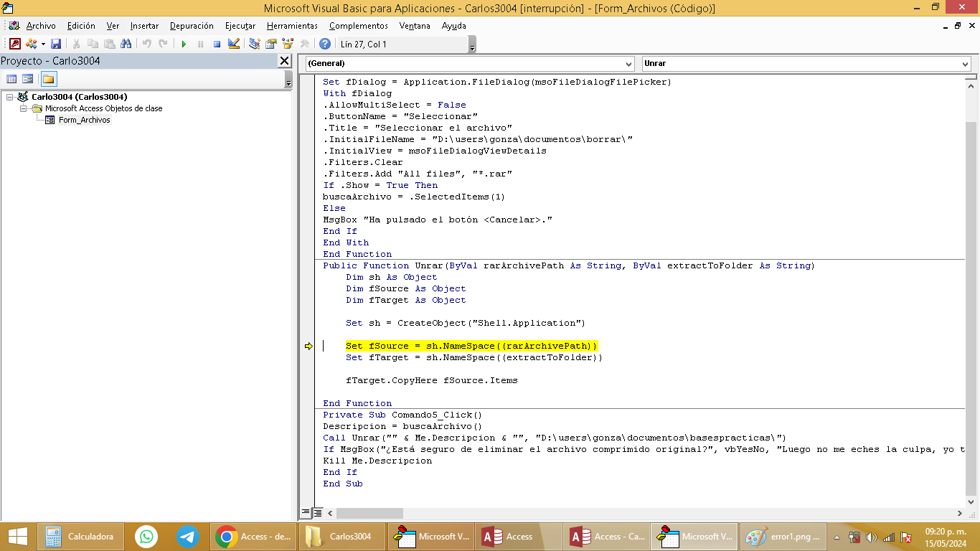Open Find with the binoculars icon
The width and height of the screenshot is (980, 551).
coord(126,44)
